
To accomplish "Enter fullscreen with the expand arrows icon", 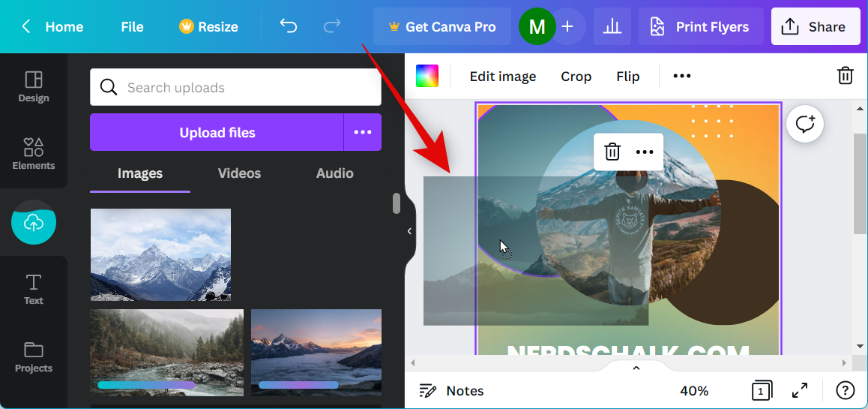I will coord(800,390).
